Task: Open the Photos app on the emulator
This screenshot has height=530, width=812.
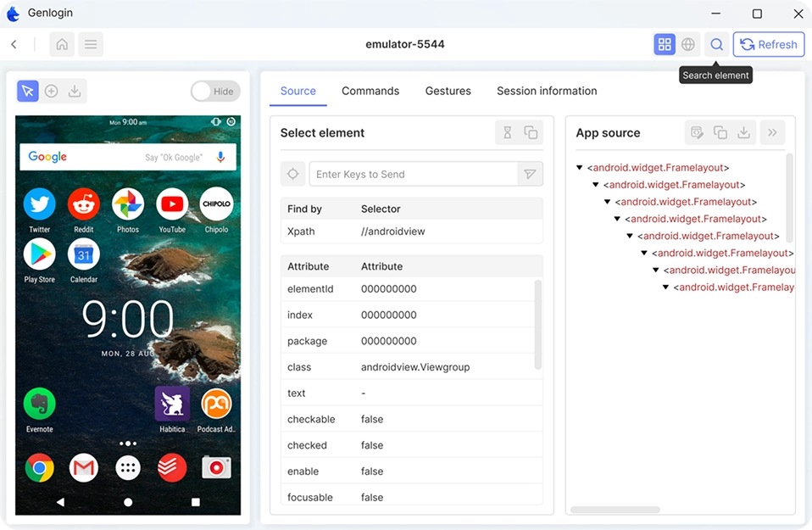Action: point(128,211)
